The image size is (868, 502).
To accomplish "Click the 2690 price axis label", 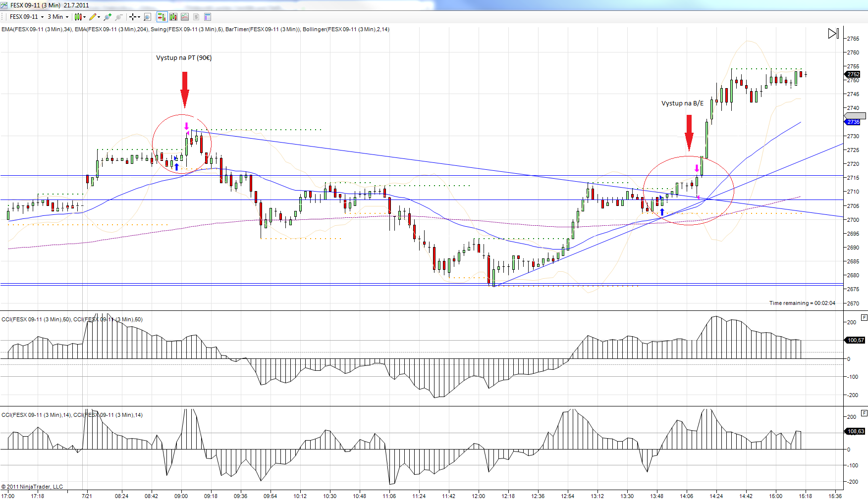I will click(x=853, y=248).
